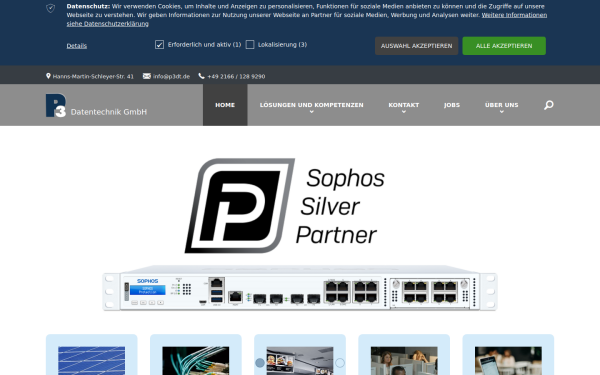Click the privacy shield icon

(51, 8)
